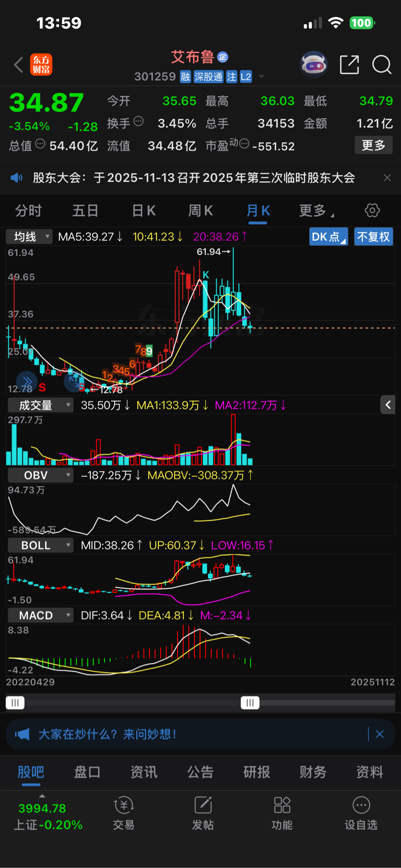Open the 股吧 tab
Image resolution: width=401 pixels, height=868 pixels.
pos(31,772)
